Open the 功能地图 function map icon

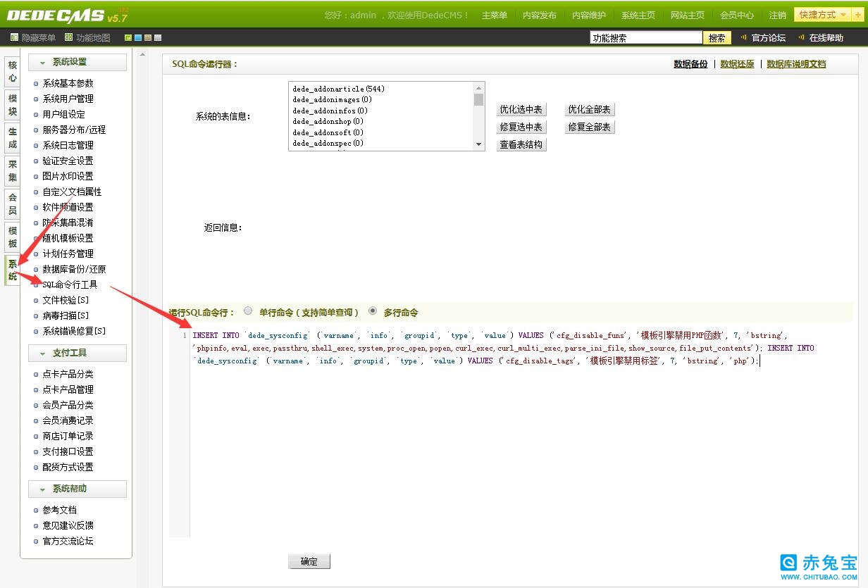68,38
